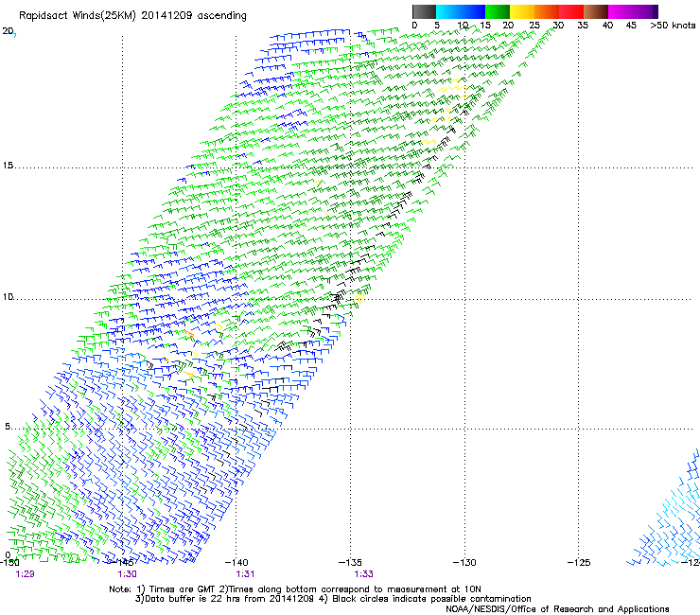Click the latitude label '15'
This screenshot has height=615, width=700.
[x=8, y=166]
